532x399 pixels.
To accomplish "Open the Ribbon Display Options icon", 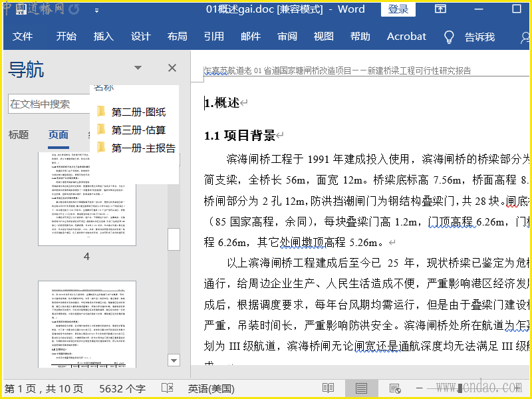I will pos(440,9).
